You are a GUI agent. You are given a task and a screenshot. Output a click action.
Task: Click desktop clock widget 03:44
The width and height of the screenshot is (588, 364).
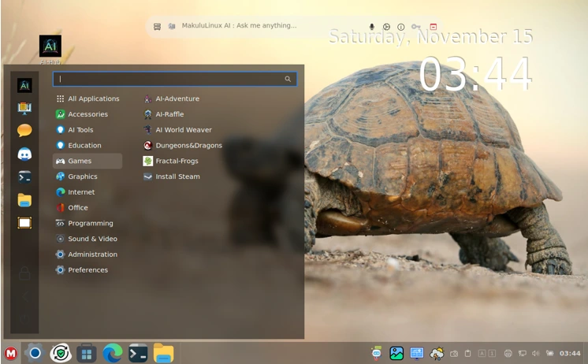pos(474,74)
